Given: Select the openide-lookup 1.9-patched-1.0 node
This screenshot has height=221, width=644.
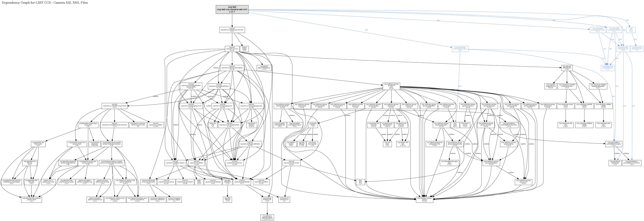Looking at the screenshot, I should coord(268,217).
